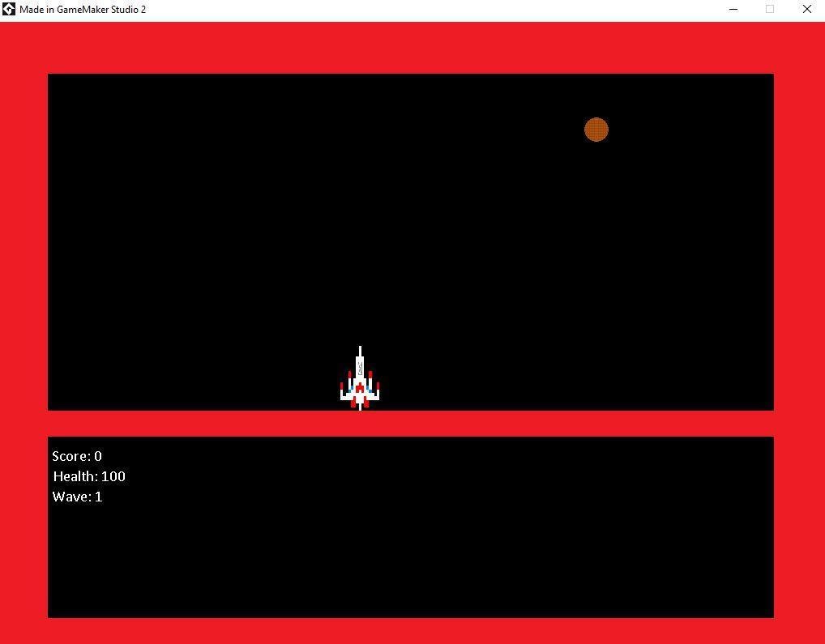Click the greyed-out maximize button
825x644 pixels.
point(770,9)
